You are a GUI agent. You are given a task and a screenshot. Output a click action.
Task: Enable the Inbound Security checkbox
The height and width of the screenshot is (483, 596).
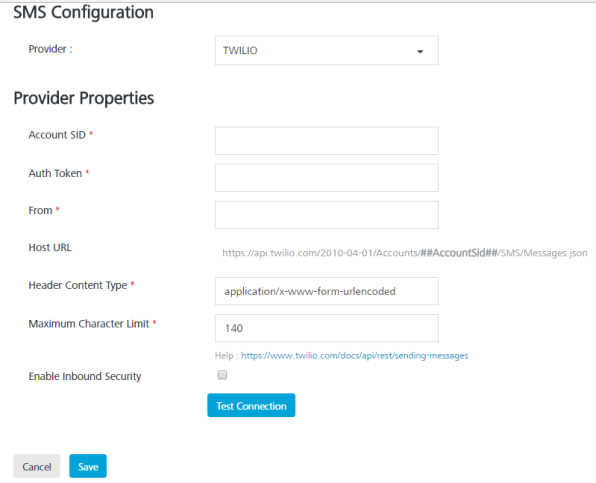(222, 375)
